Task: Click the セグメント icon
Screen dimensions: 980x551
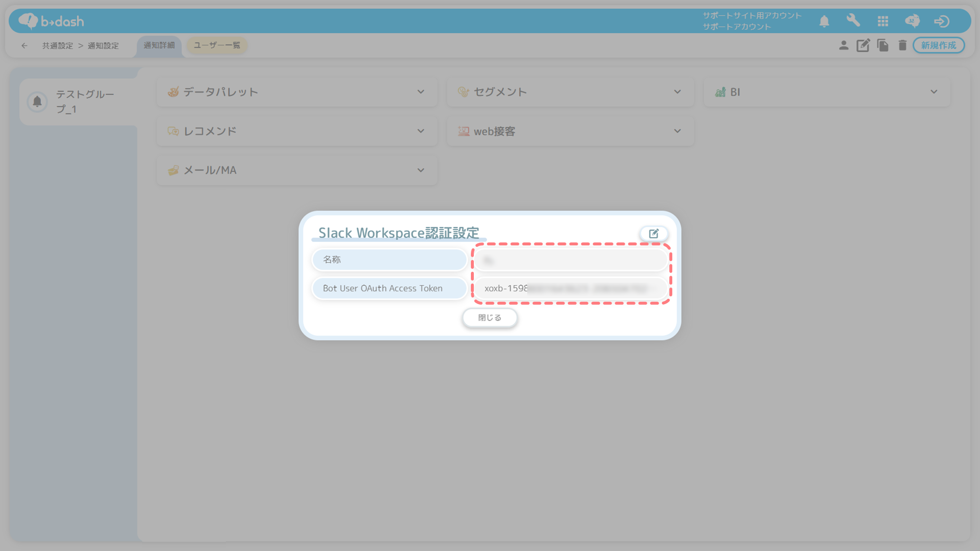Action: coord(463,92)
